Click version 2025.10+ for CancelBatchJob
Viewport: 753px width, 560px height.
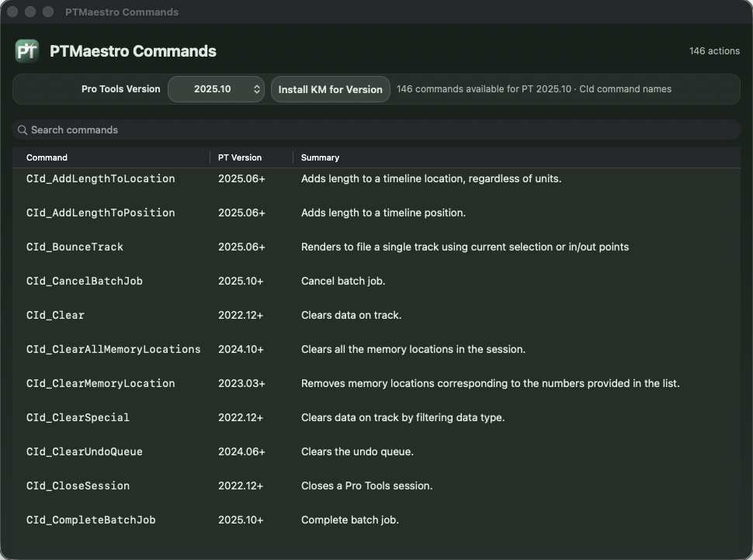point(241,281)
